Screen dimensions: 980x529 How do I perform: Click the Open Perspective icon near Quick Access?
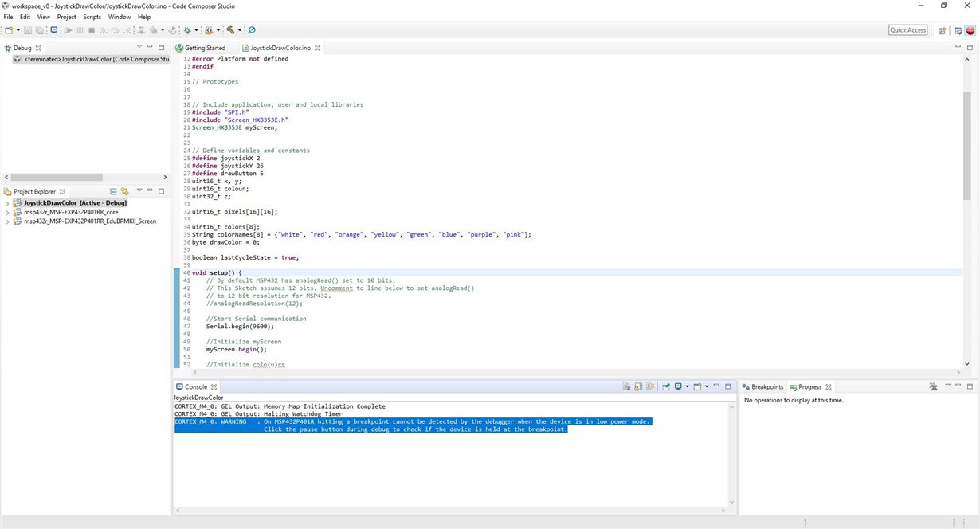tap(942, 30)
